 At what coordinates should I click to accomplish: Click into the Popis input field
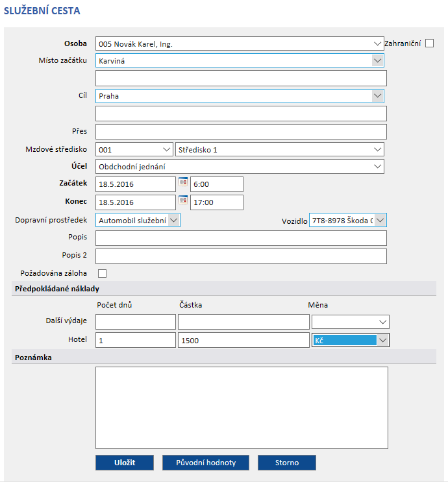[x=241, y=238]
